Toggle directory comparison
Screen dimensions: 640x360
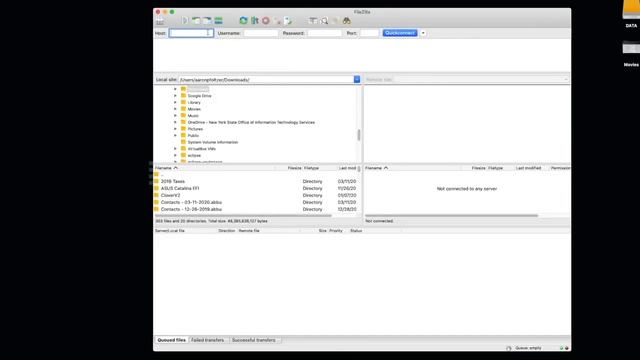point(324,21)
